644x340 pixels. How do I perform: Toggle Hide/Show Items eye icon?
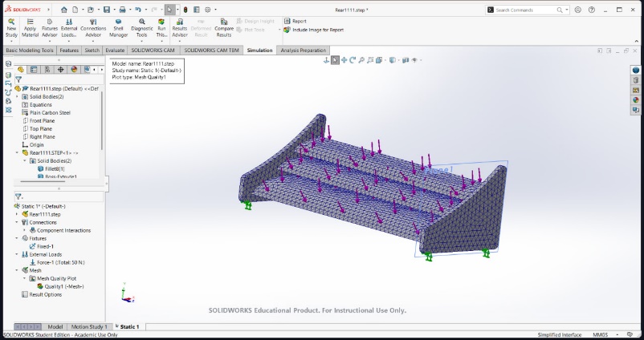tap(414, 60)
